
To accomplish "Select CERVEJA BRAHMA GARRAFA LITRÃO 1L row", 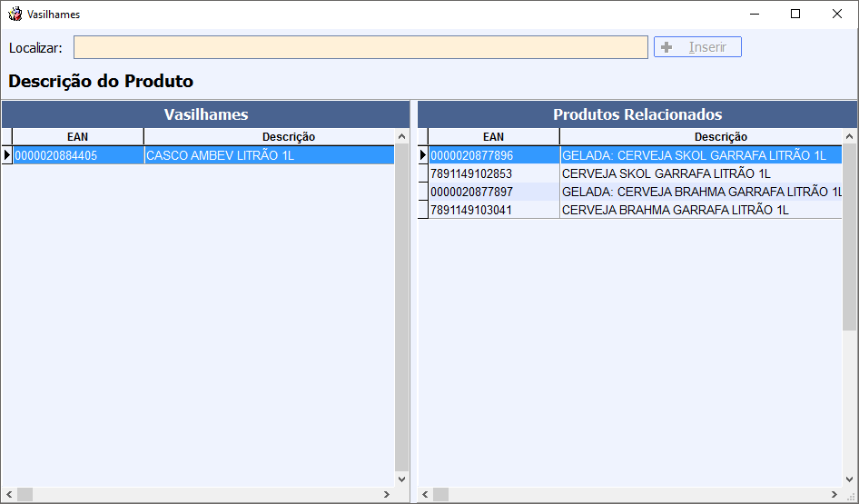I will (x=701, y=210).
